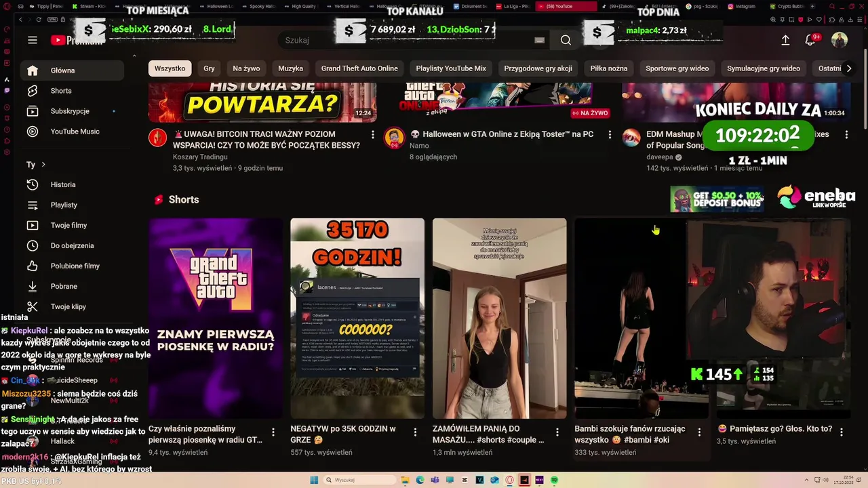Expand the Ty section chevron
This screenshot has height=488, width=868.
click(43, 165)
